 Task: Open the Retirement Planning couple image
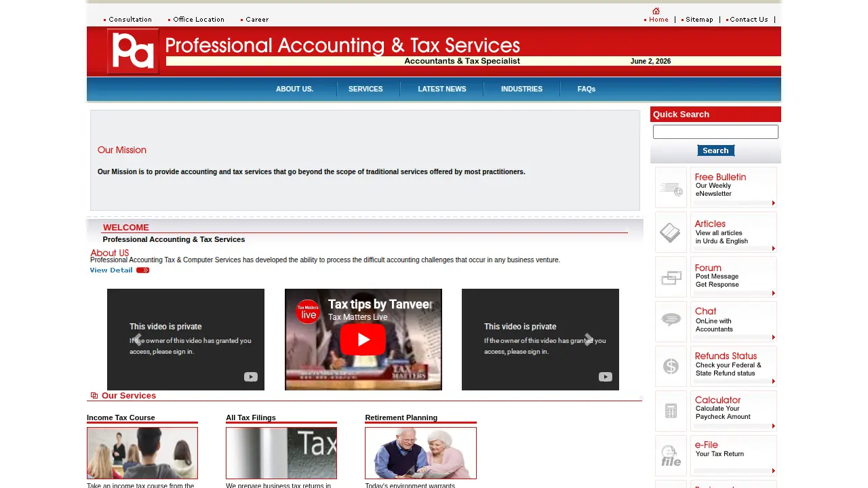coord(420,453)
